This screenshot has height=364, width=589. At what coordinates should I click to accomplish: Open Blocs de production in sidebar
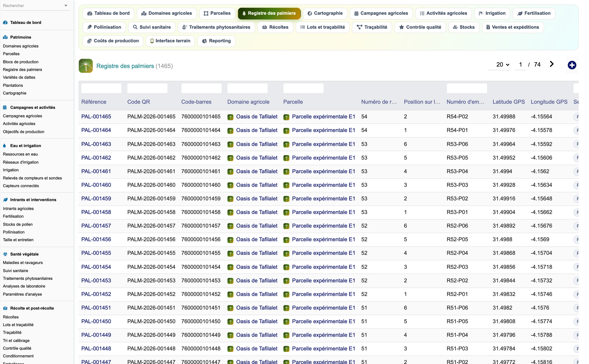tap(21, 62)
